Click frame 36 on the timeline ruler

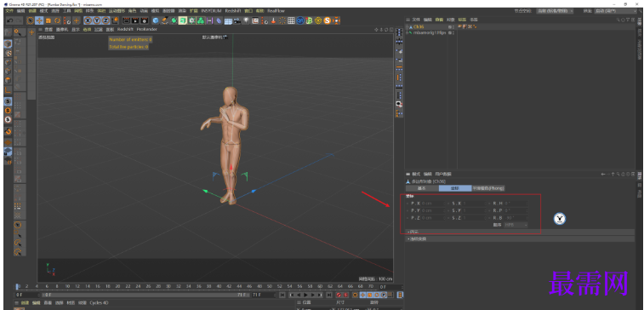198,286
